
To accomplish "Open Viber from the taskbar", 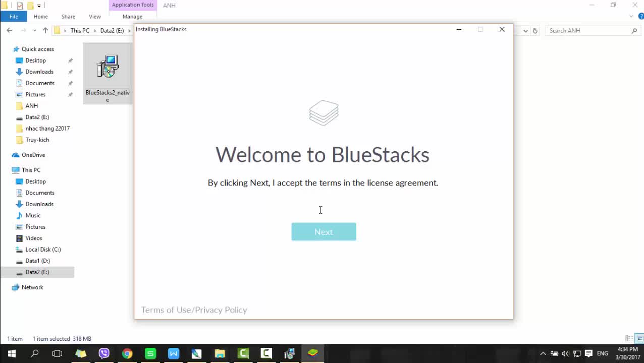I will [x=104, y=353].
